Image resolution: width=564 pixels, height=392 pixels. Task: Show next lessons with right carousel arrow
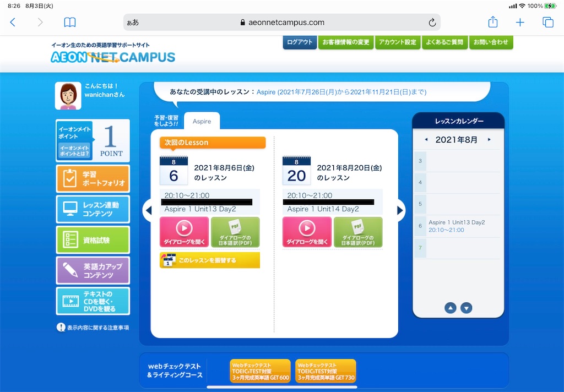pos(400,210)
